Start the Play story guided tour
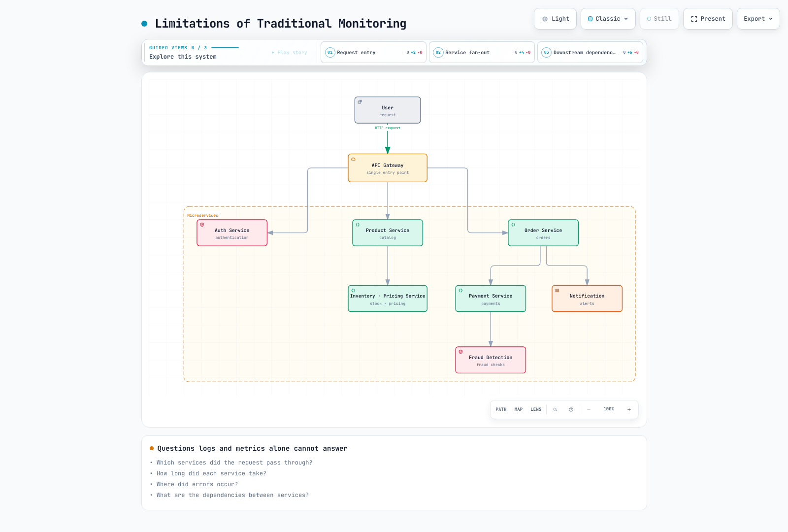This screenshot has height=532, width=788. pos(290,53)
